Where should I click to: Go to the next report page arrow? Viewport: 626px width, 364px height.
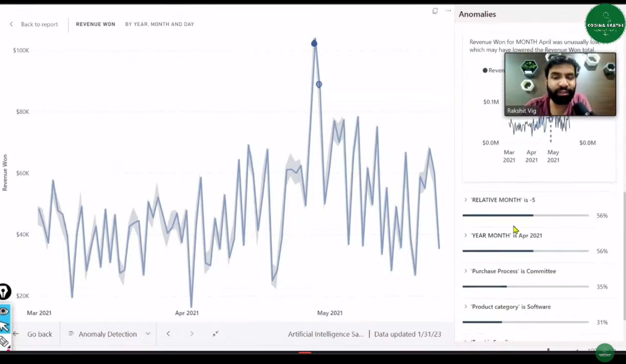192,334
